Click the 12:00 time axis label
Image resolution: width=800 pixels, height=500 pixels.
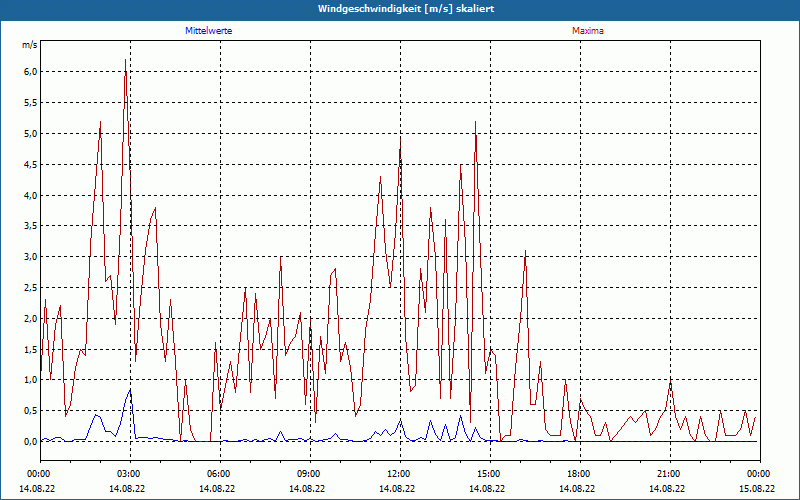pos(397,474)
